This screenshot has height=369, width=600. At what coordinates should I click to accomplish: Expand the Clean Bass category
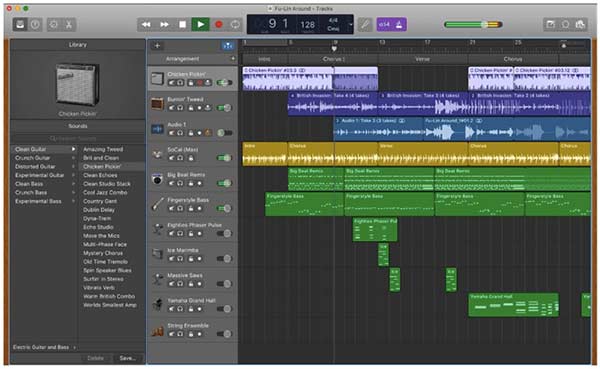tap(73, 184)
